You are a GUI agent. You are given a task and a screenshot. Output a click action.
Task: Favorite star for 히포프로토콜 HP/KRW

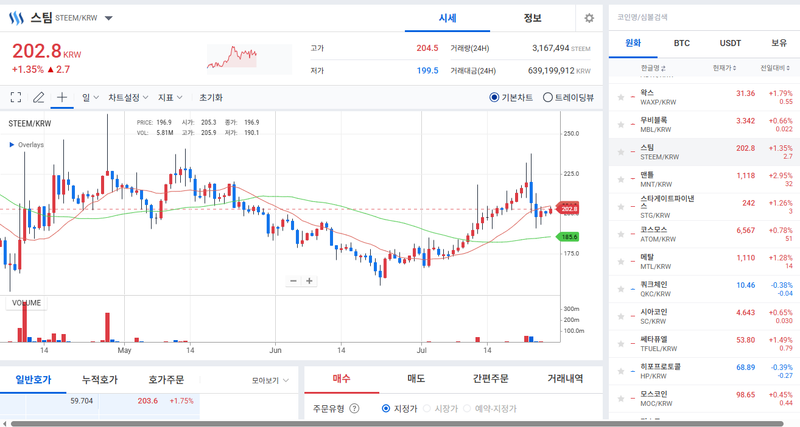click(x=621, y=371)
